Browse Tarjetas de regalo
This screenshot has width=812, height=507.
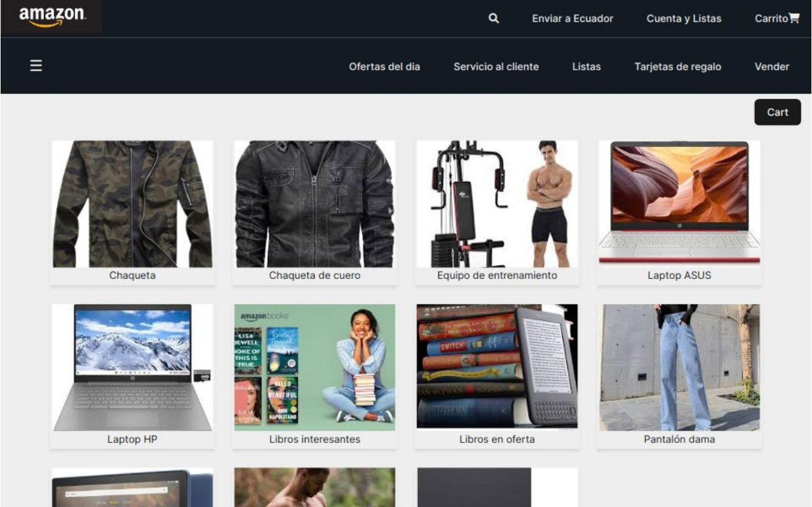coord(678,66)
